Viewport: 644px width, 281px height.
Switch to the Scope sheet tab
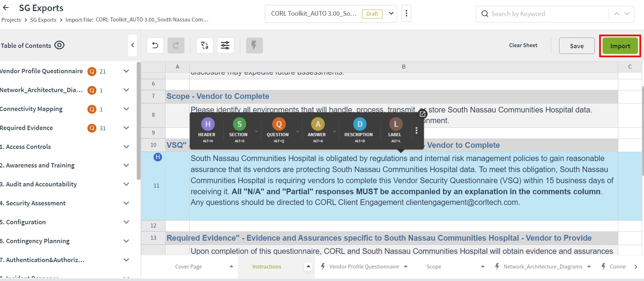point(434,267)
